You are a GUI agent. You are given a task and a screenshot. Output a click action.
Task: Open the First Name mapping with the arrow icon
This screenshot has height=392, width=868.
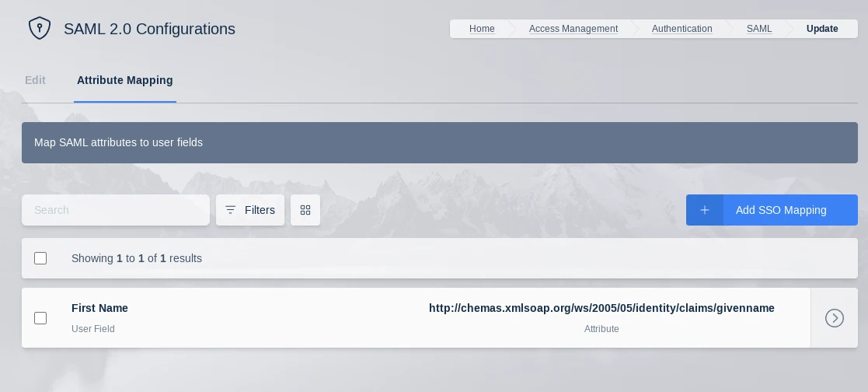click(834, 318)
